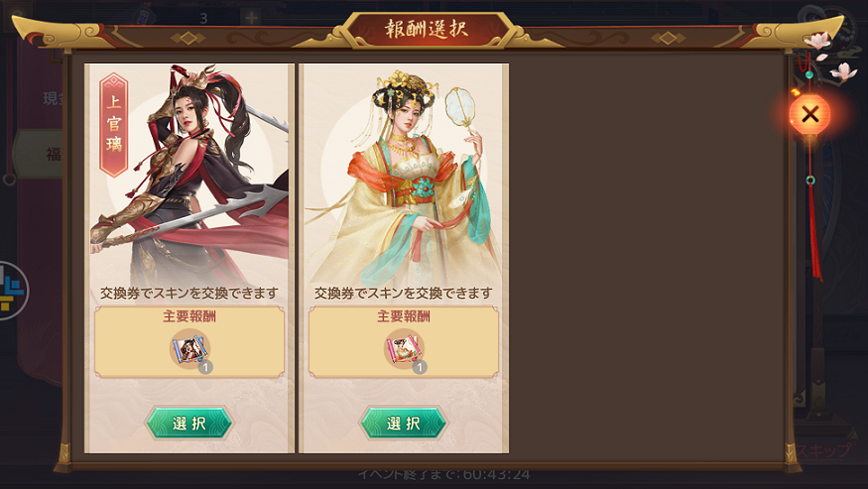This screenshot has height=489, width=868.
Task: Click the red 上官璃 name tag
Action: 113,125
